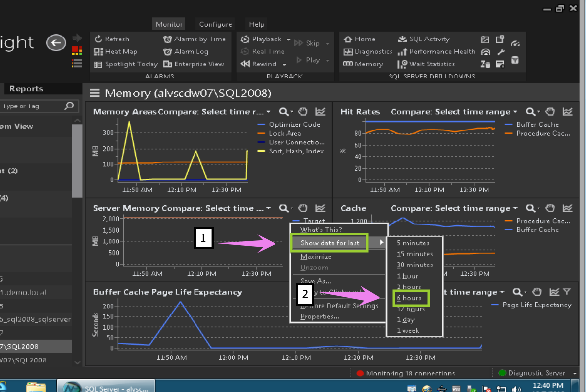Click the chart options icon on Memory Areas
Image resolution: width=586 pixels, height=392 pixels.
[x=320, y=112]
